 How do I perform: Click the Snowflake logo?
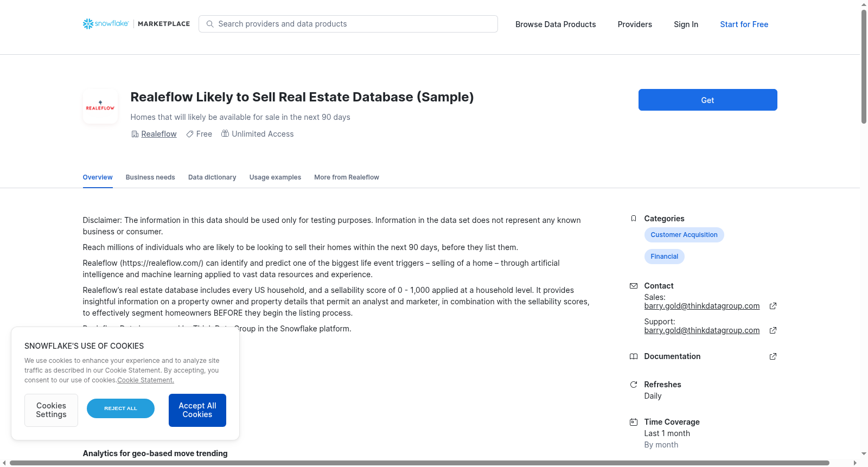[106, 24]
